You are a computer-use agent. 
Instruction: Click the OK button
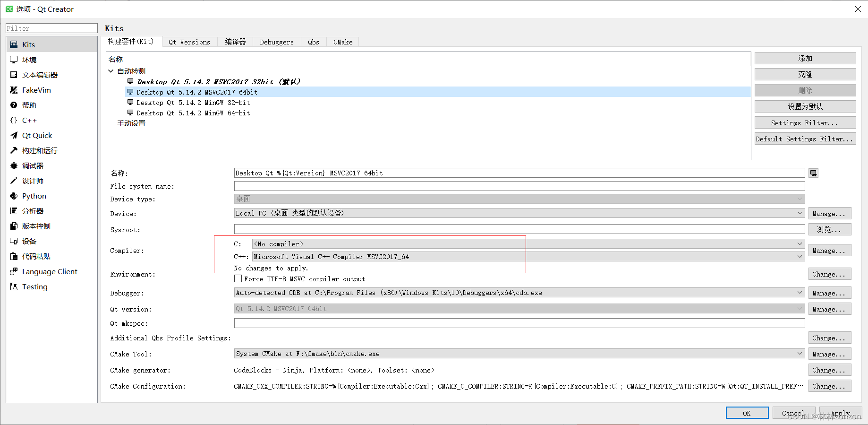pos(747,413)
